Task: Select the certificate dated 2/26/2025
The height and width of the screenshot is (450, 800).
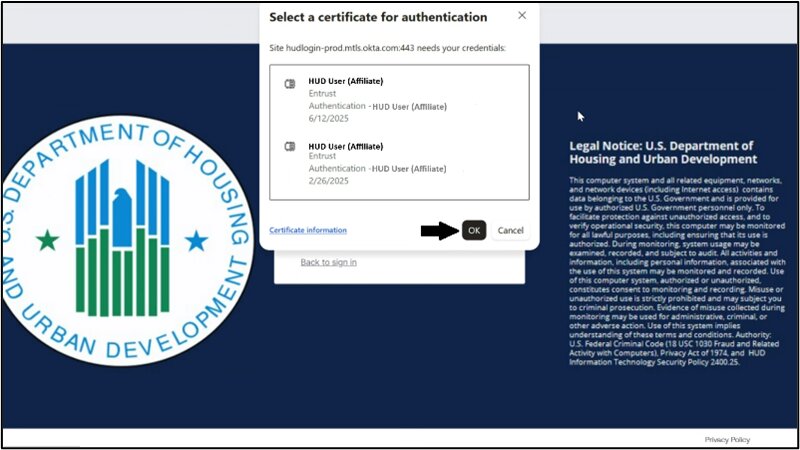Action: (399, 163)
